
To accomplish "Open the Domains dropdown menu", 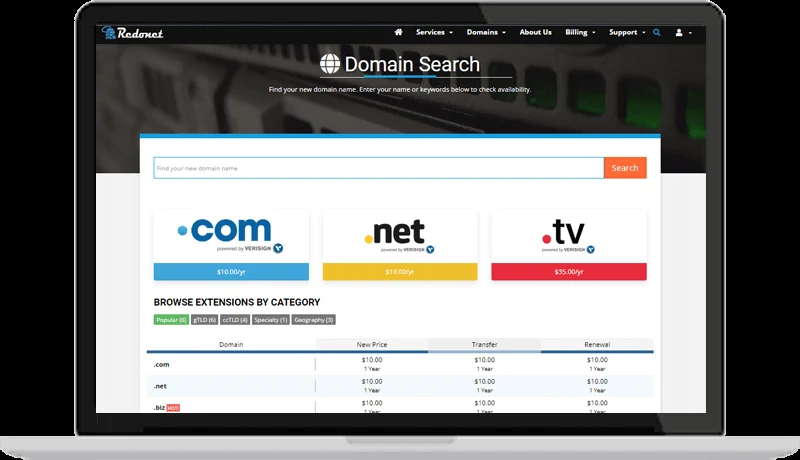I will pos(486,32).
